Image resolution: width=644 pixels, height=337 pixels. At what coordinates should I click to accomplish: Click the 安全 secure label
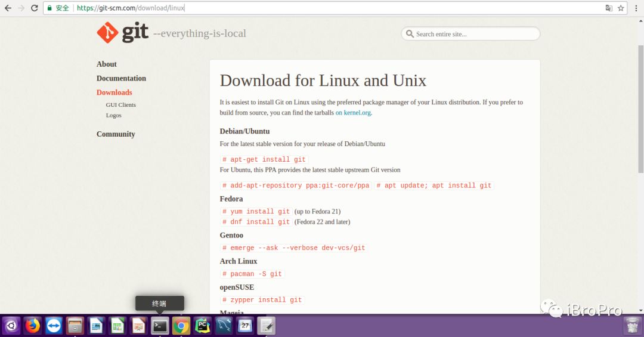pyautogui.click(x=63, y=8)
